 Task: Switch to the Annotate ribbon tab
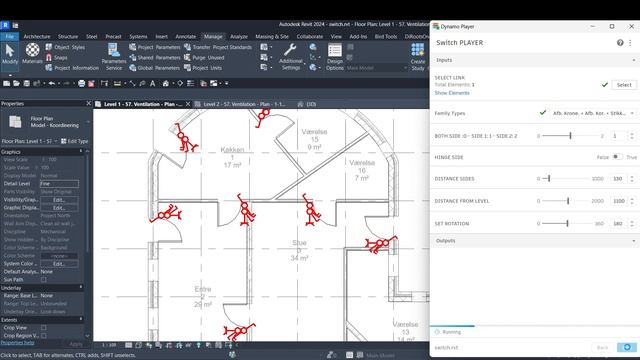point(186,36)
